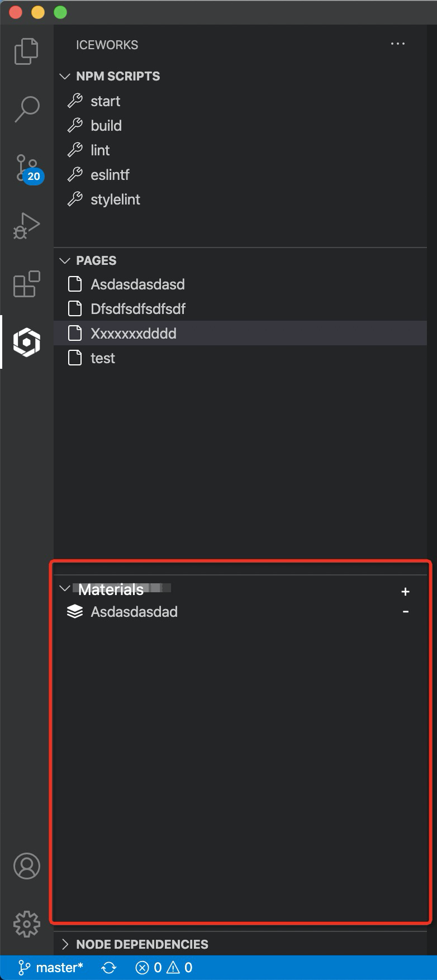Open the Iceworks extension icon in activity bar
The image size is (437, 980).
[26, 342]
